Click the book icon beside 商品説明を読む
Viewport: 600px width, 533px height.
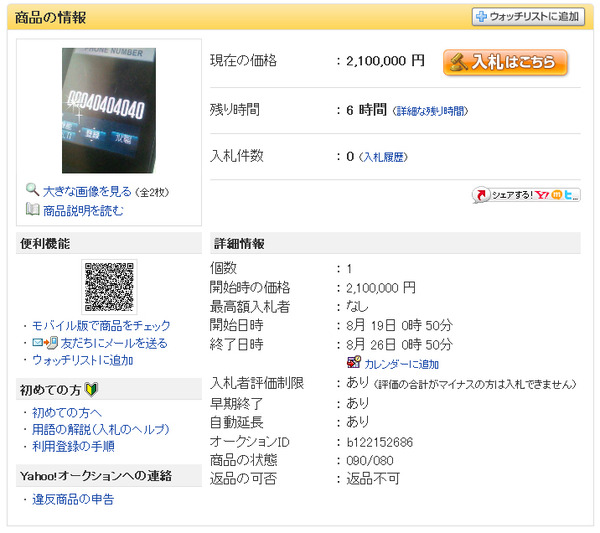(33, 209)
